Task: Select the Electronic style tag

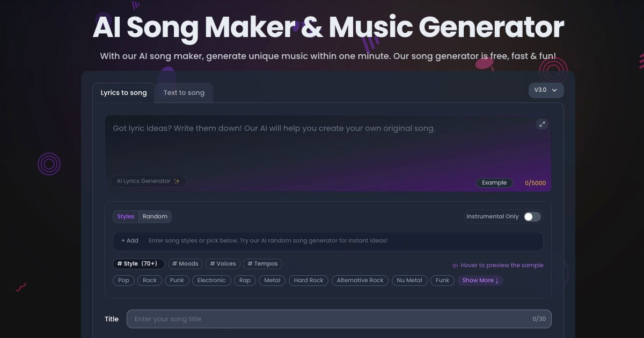Action: click(x=211, y=280)
